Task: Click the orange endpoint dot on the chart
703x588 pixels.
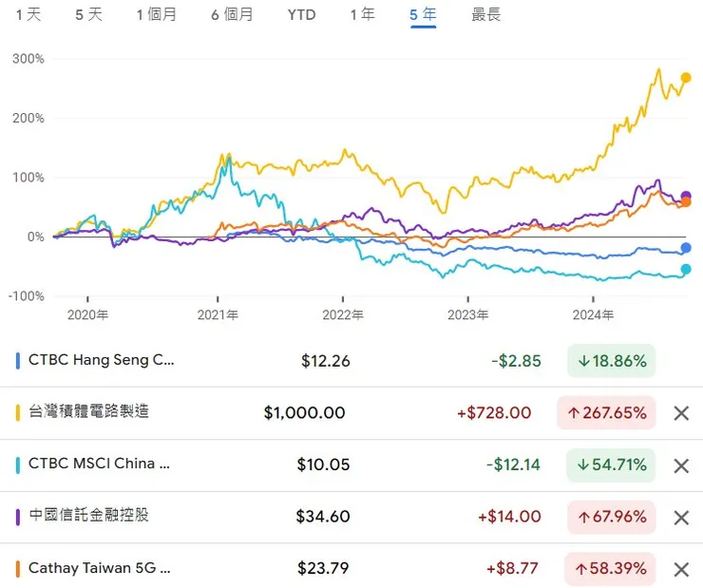Action: coord(686,203)
